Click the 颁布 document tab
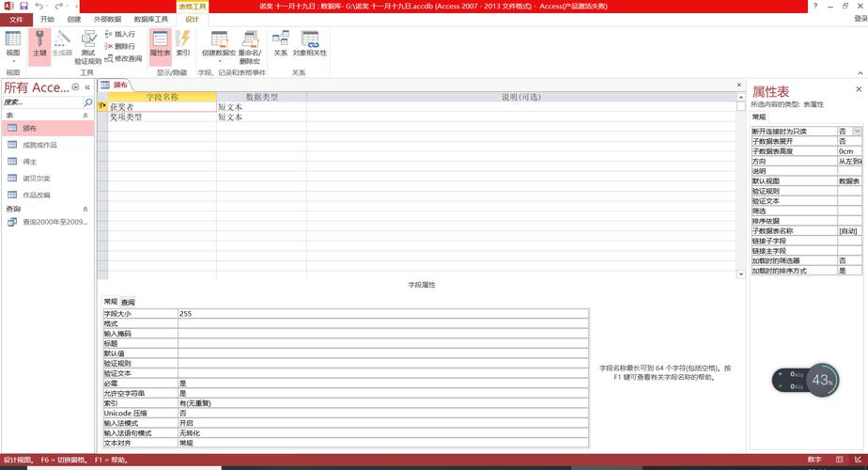The height and width of the screenshot is (470, 868). pos(115,85)
